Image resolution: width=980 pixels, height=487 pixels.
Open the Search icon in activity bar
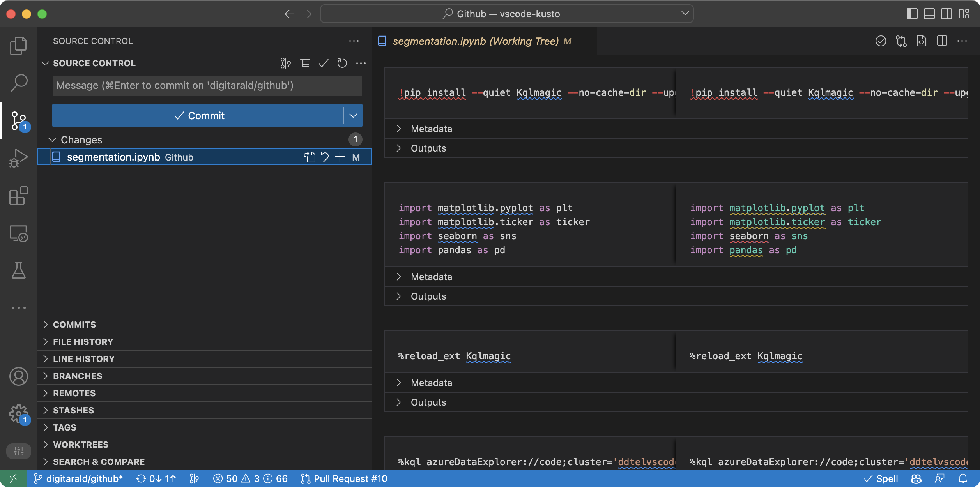[18, 83]
